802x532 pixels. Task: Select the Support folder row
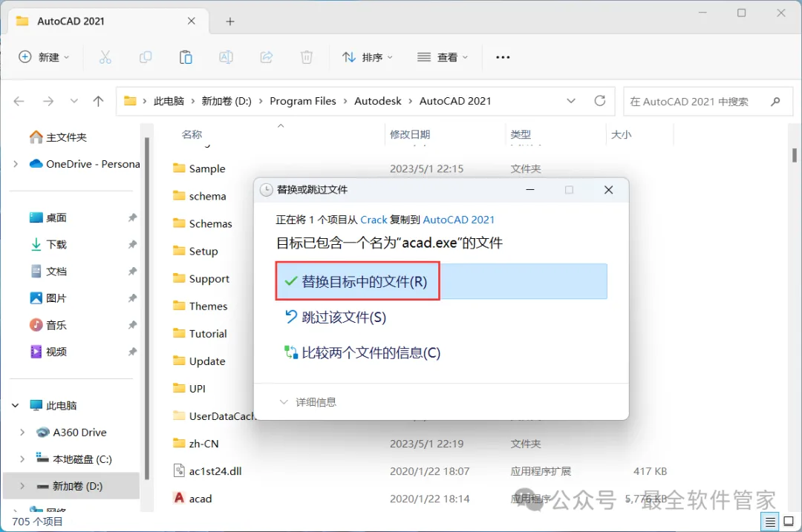201,278
